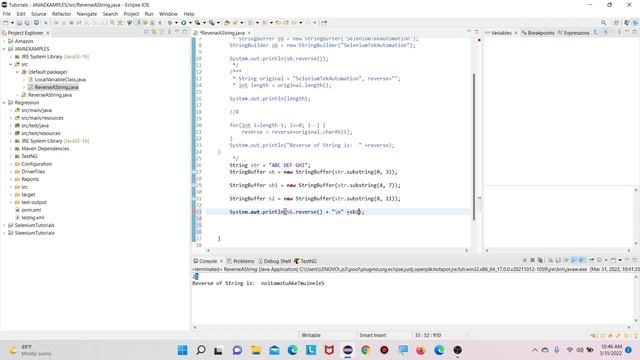Toggle Show Logical Structure in Variables view
The image size is (640, 360).
pos(605,33)
